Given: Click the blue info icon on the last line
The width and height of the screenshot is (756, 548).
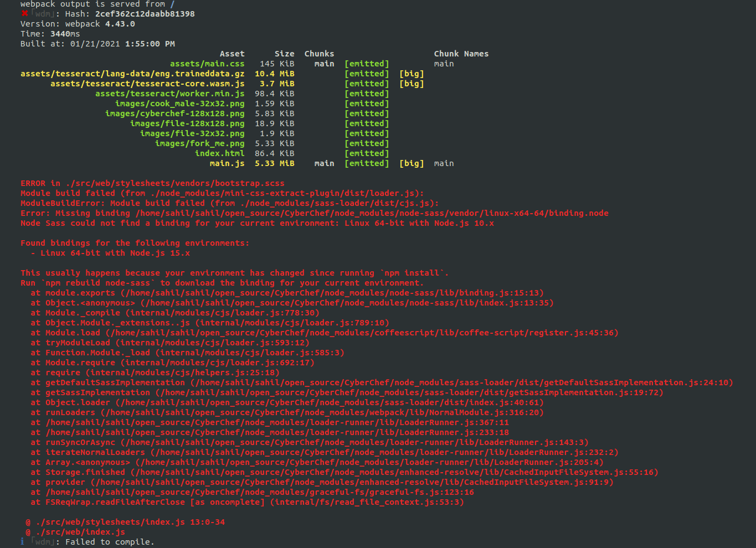Looking at the screenshot, I should 22,541.
